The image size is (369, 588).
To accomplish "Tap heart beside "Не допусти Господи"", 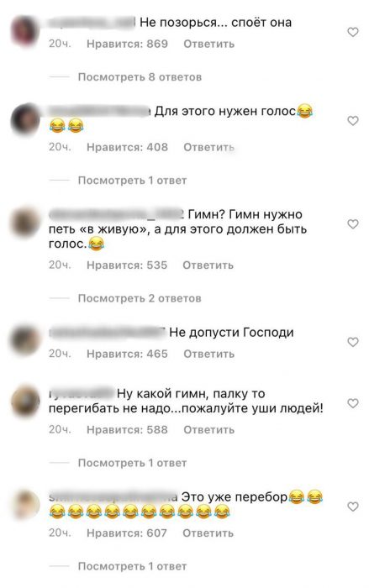I will (x=352, y=343).
